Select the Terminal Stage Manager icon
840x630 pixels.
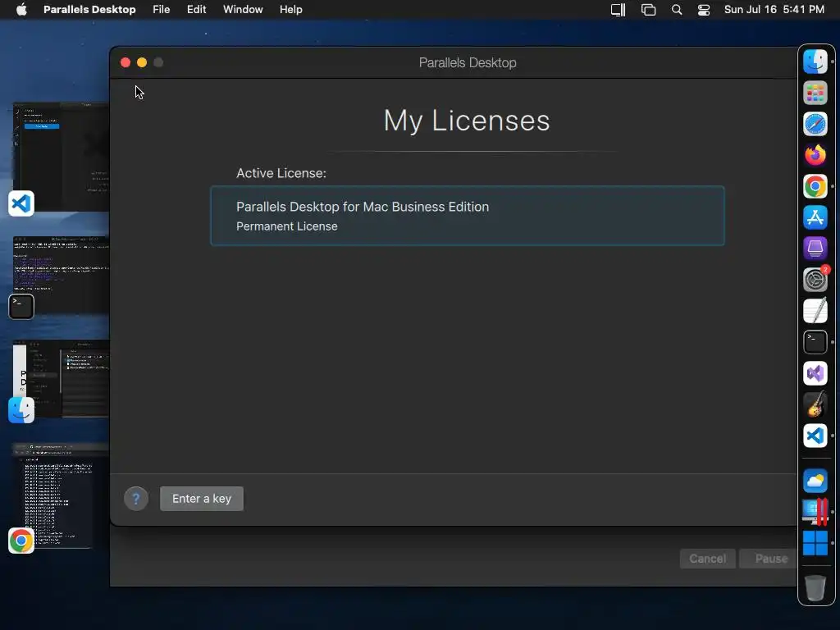[x=21, y=307]
